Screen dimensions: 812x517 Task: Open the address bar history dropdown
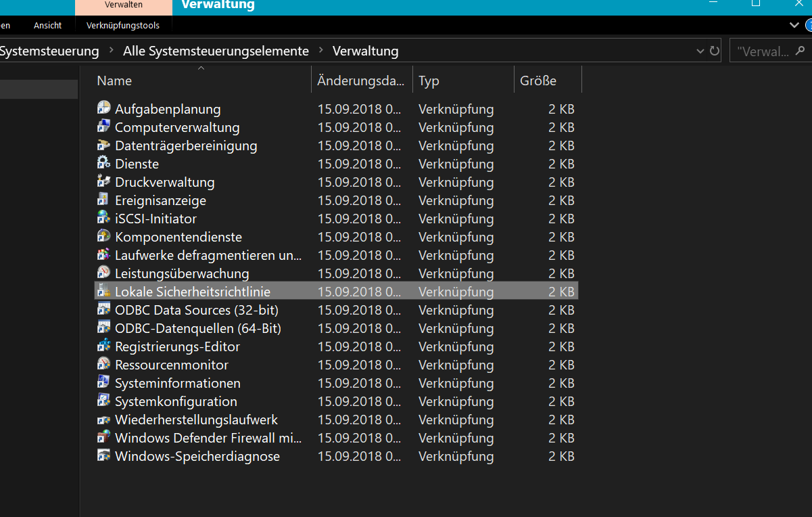(700, 51)
